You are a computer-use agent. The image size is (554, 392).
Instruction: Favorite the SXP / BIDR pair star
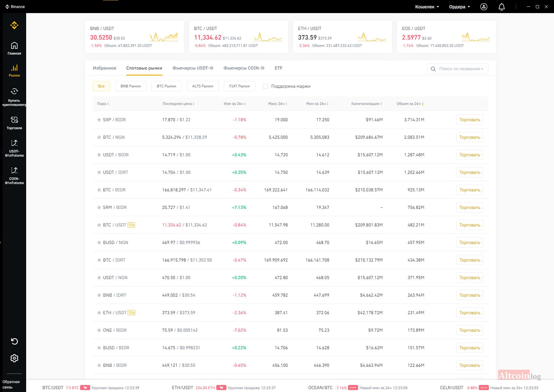click(99, 120)
